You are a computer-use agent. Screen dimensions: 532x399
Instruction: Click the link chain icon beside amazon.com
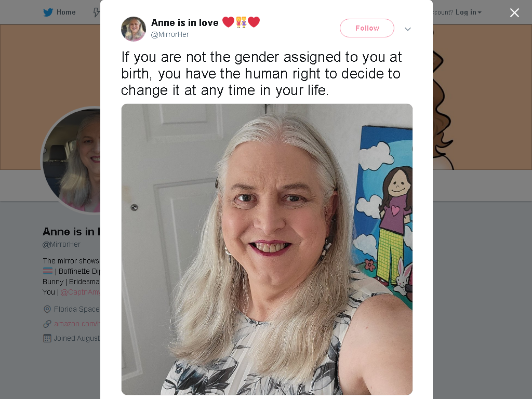point(47,324)
